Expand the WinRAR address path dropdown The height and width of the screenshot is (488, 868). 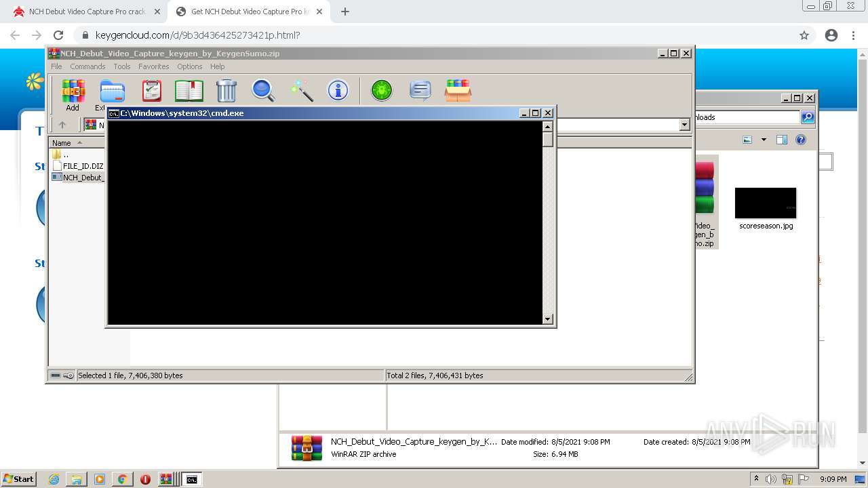(684, 125)
